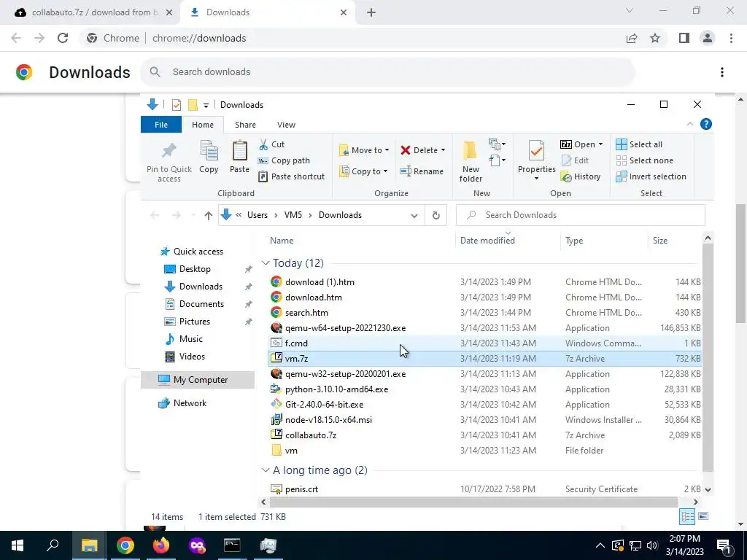This screenshot has width=747, height=560.
Task: Collapse the Today (12) group
Action: coord(266,262)
